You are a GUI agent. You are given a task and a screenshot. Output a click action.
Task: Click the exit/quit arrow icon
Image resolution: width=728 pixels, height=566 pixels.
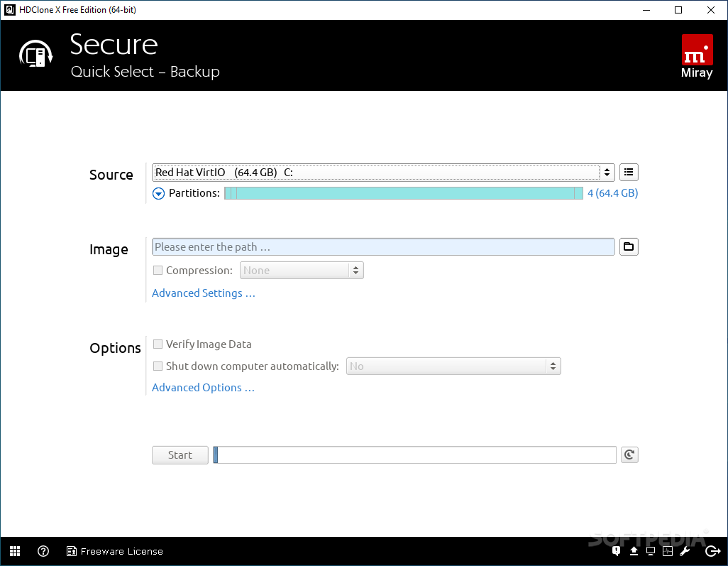(712, 551)
